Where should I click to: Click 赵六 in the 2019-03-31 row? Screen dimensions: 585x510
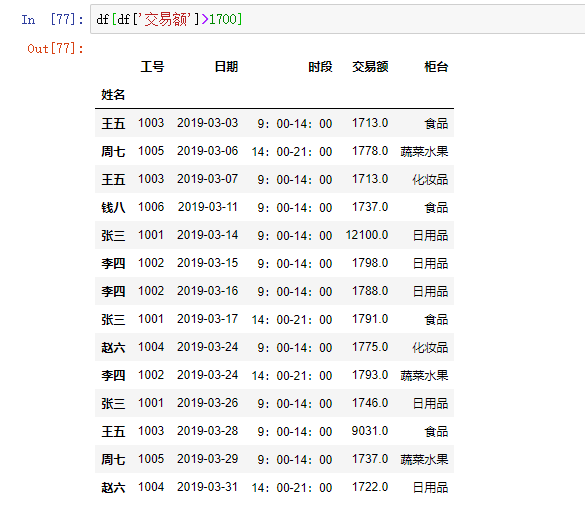(113, 487)
